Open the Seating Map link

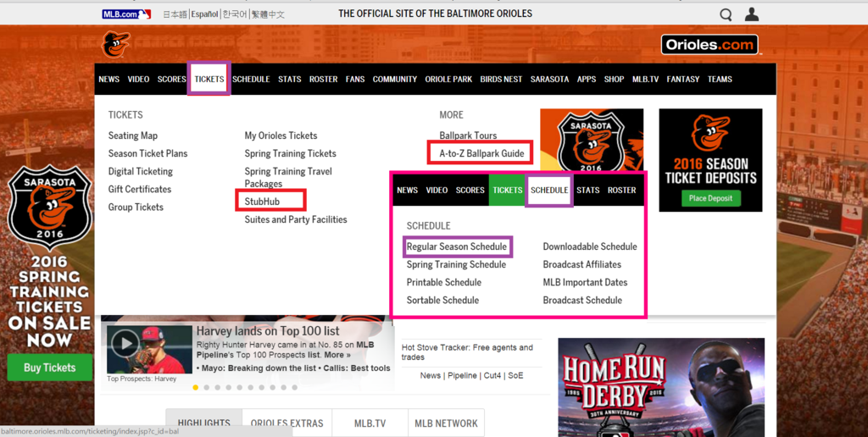[x=133, y=136]
